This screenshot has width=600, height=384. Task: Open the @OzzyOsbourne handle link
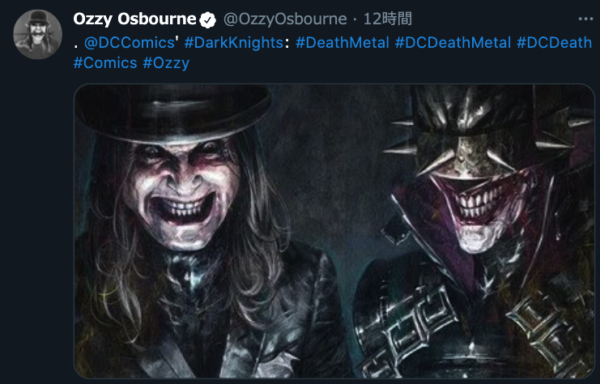(x=285, y=19)
